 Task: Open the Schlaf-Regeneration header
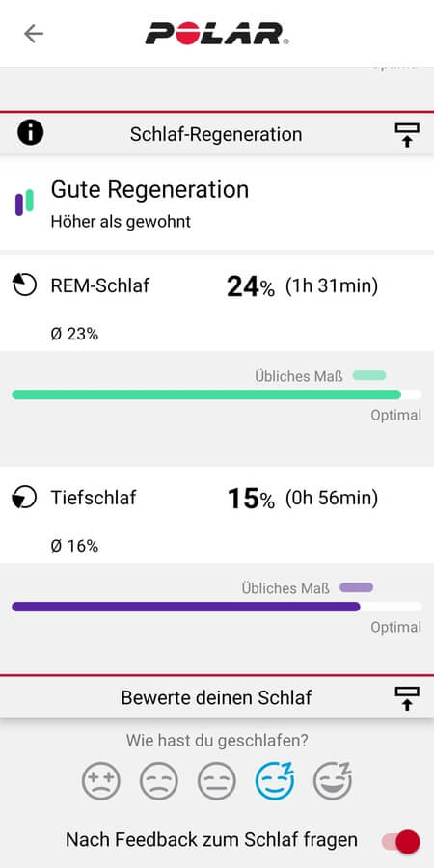coord(217,134)
